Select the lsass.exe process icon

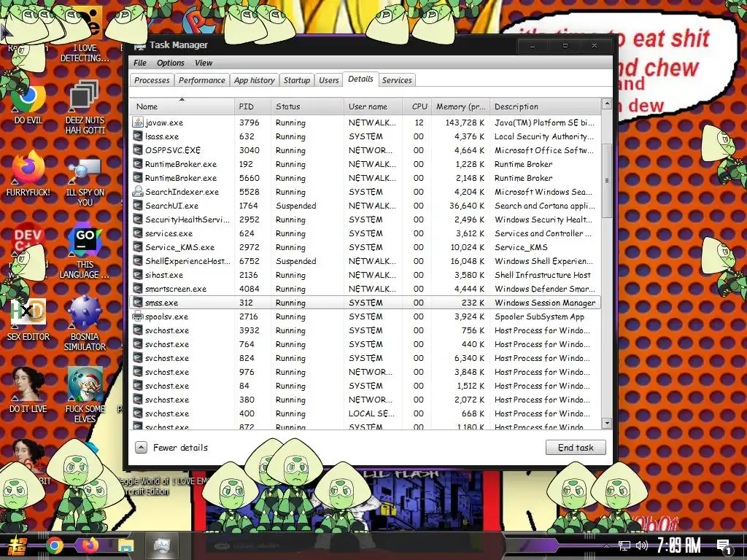coord(138,136)
